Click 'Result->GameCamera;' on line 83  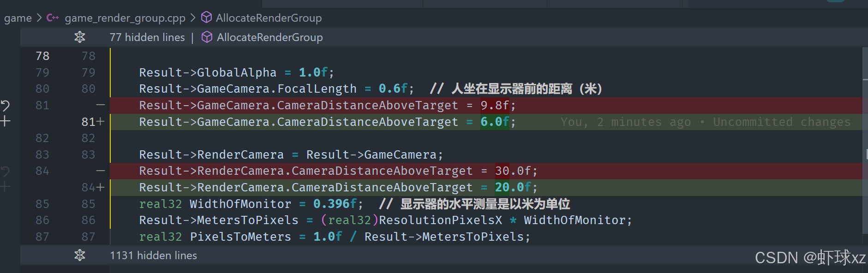pos(374,154)
